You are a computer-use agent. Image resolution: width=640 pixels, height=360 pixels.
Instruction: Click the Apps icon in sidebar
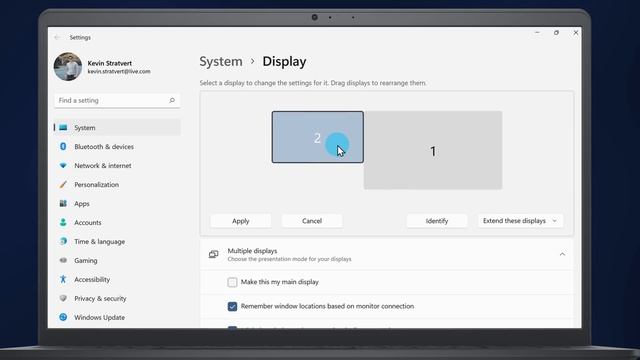click(x=63, y=203)
